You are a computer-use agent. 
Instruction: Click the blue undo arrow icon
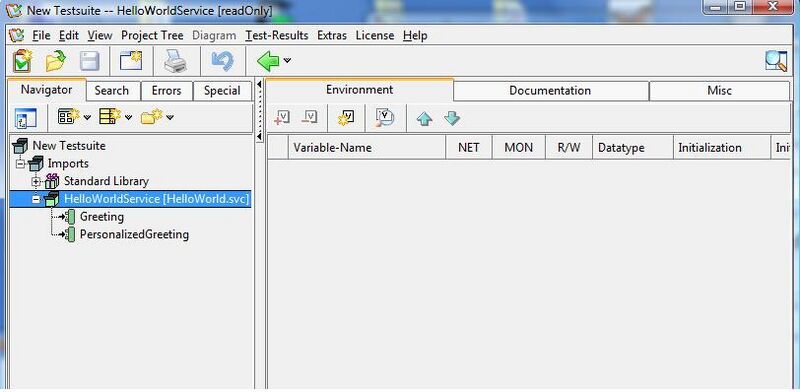(222, 61)
